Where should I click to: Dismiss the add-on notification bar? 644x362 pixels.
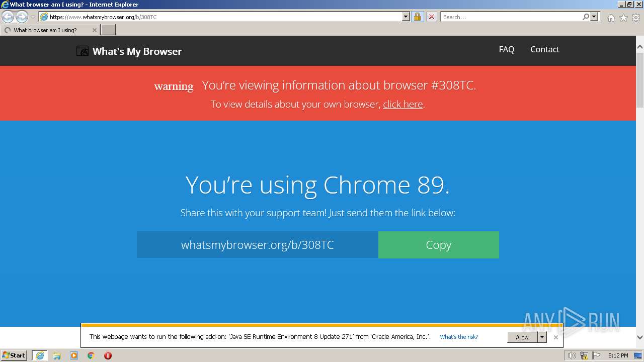pyautogui.click(x=555, y=337)
